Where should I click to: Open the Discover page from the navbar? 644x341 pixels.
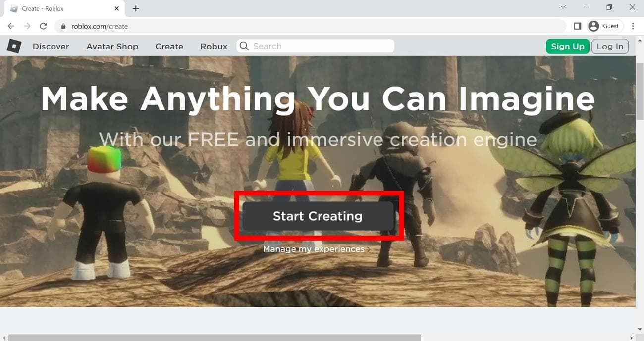51,46
